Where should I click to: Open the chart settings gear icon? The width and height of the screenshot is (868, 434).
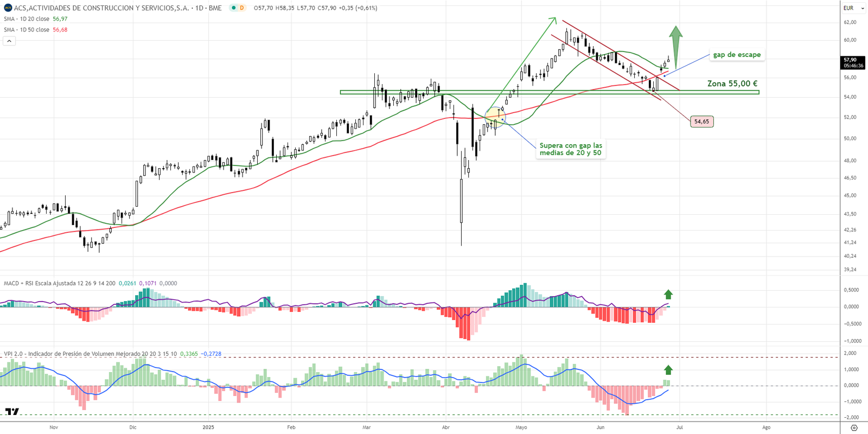coord(854,427)
